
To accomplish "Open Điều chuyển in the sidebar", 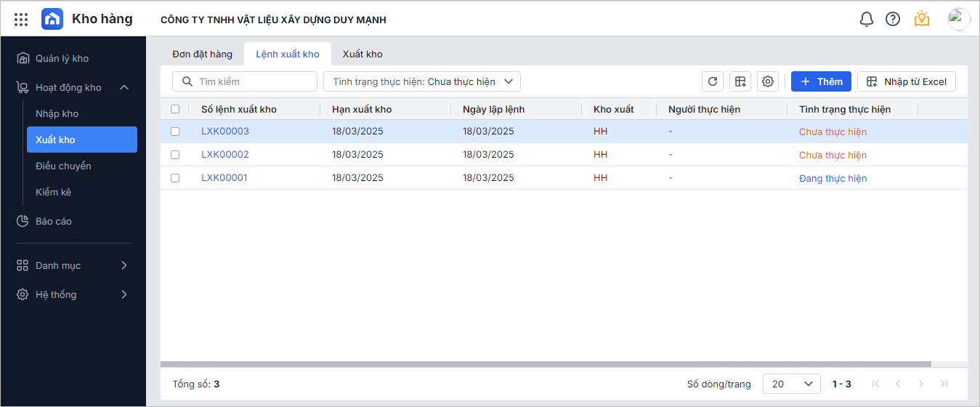I will click(82, 166).
